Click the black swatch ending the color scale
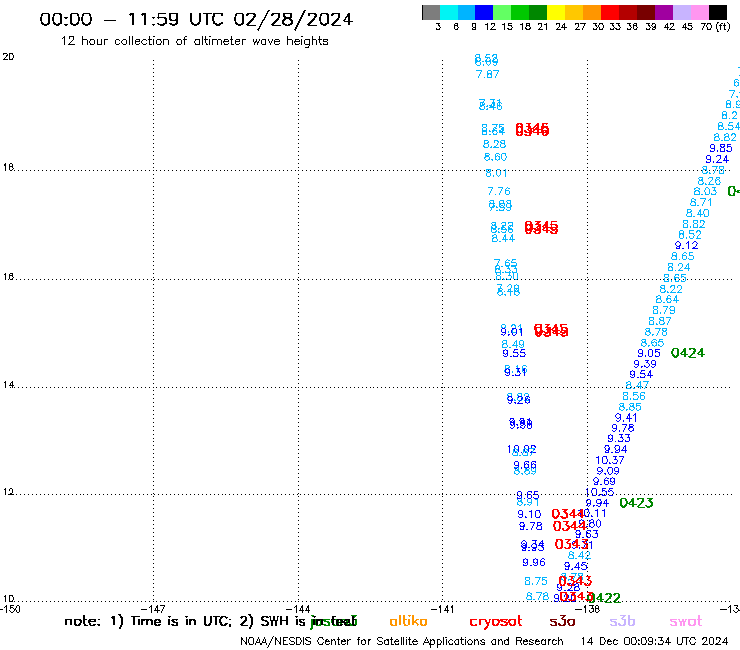 point(717,12)
